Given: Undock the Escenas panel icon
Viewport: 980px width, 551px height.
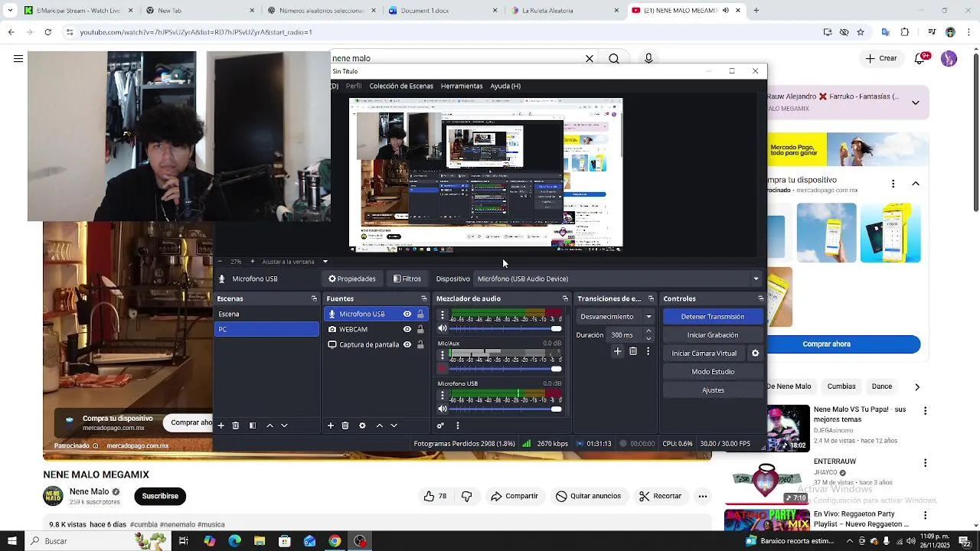Looking at the screenshot, I should (314, 298).
